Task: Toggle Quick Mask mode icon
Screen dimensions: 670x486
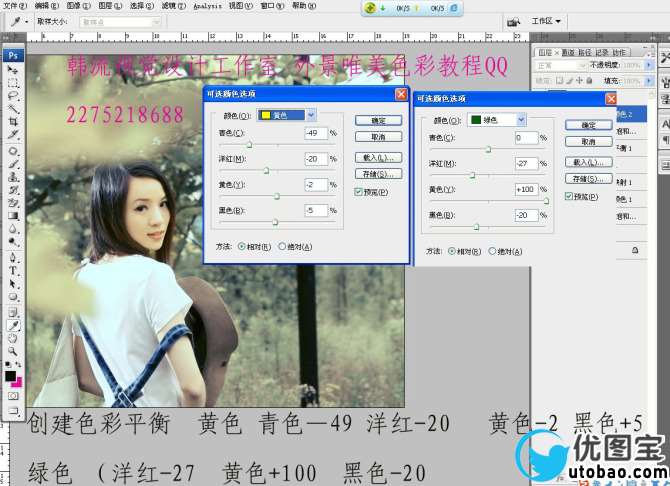Action: (x=13, y=396)
